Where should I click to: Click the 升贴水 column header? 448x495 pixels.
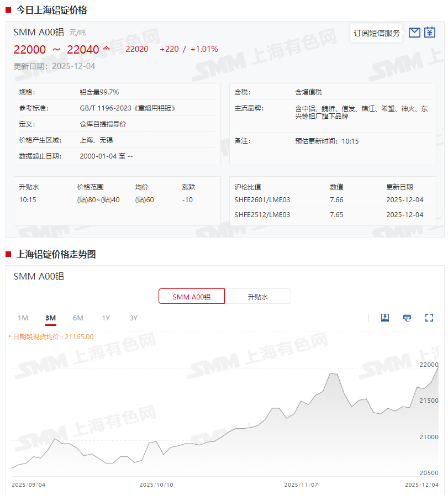pos(29,187)
